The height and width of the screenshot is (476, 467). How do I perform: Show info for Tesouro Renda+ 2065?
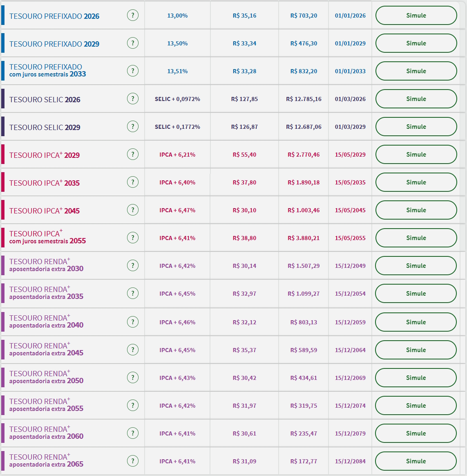[x=133, y=461]
